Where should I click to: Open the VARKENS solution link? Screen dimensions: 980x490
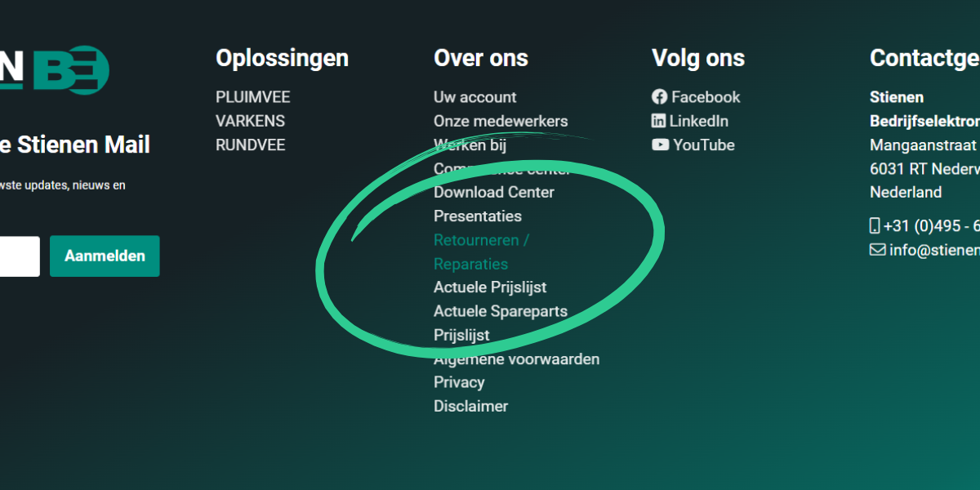click(x=250, y=121)
